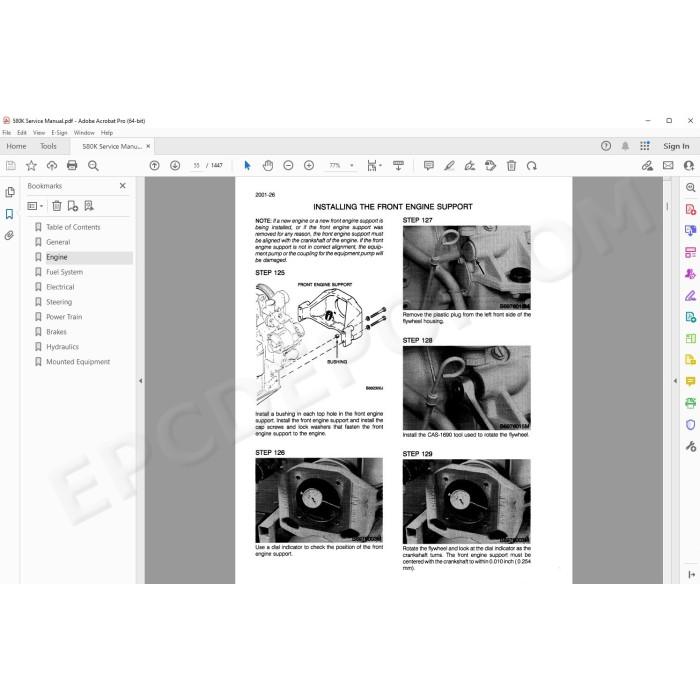Open the E-Sign menu

59,133
